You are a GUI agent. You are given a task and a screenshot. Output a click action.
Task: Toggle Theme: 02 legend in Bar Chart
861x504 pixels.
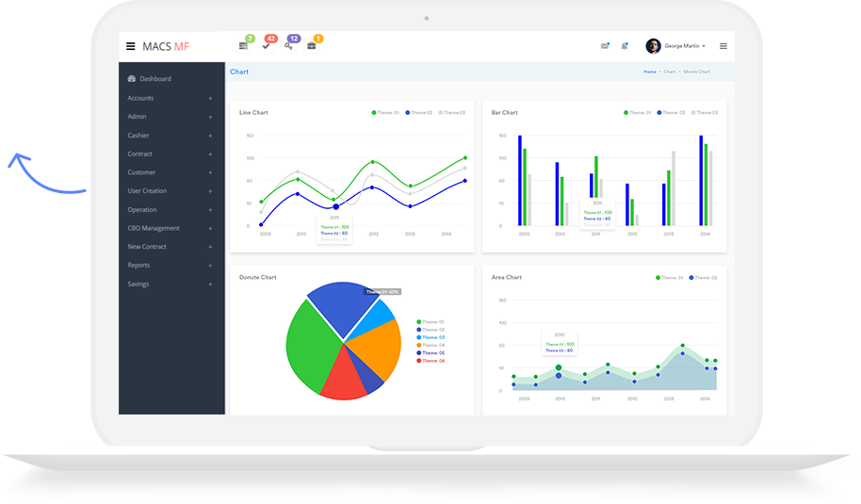pos(673,113)
